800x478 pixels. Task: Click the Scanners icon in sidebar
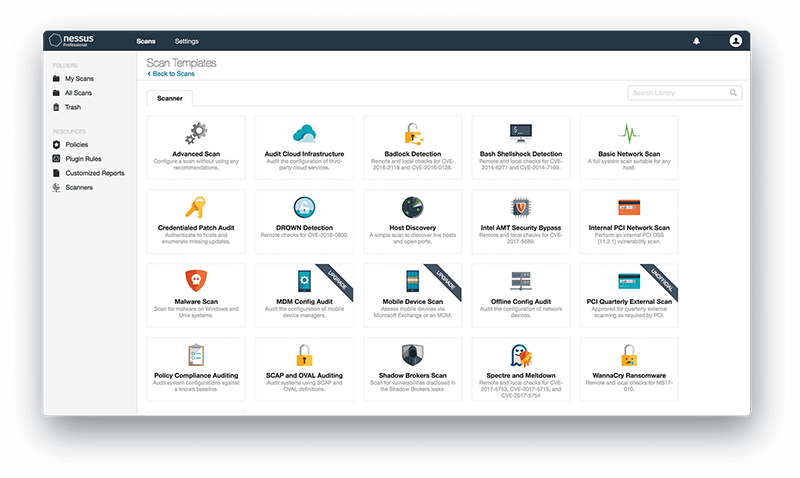[x=56, y=187]
